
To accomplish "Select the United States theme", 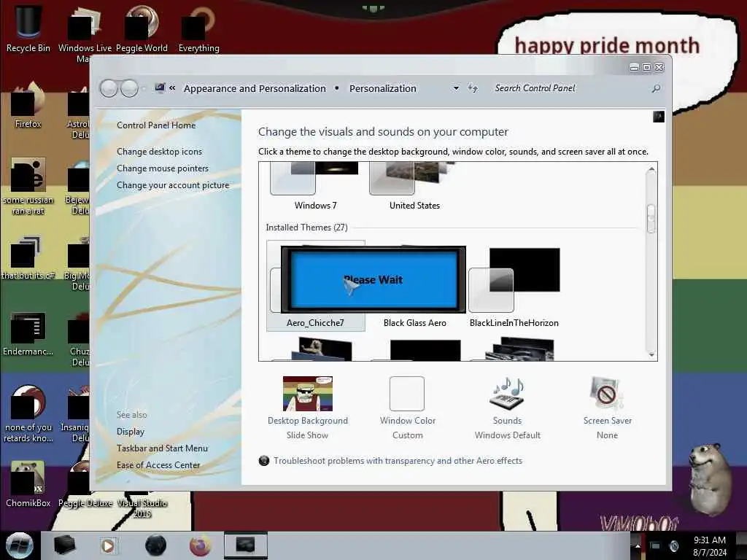I will click(414, 187).
